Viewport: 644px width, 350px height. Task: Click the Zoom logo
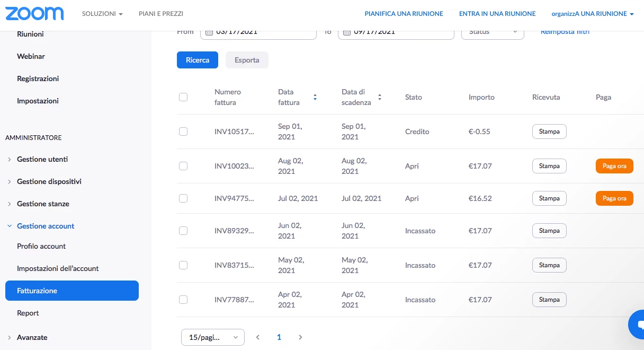pos(34,14)
